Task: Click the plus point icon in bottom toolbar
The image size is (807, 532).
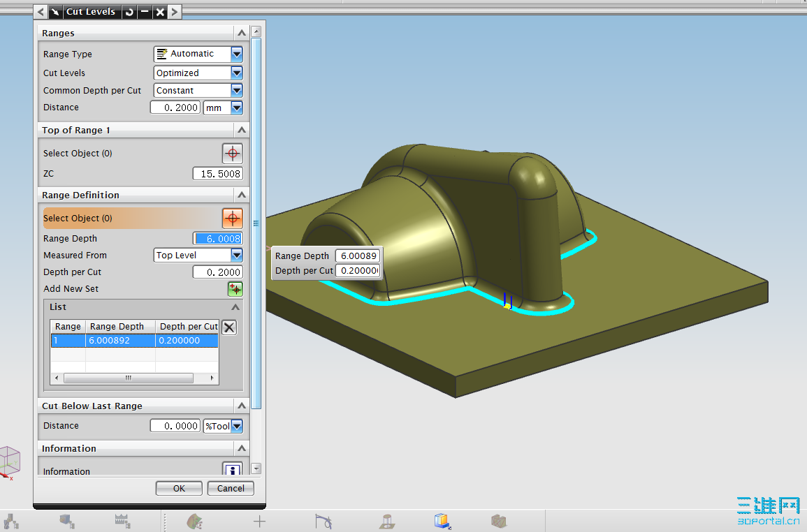Action: (259, 522)
